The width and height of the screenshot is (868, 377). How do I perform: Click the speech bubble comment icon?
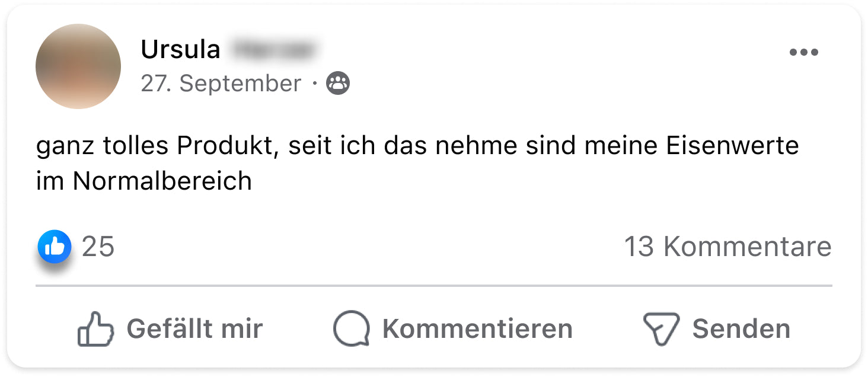coord(351,329)
